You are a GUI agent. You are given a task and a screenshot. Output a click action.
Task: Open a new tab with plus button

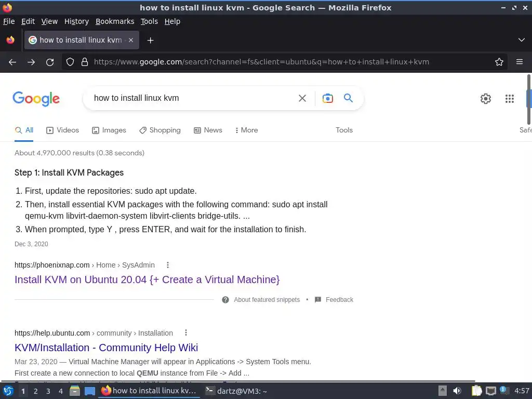tap(150, 41)
